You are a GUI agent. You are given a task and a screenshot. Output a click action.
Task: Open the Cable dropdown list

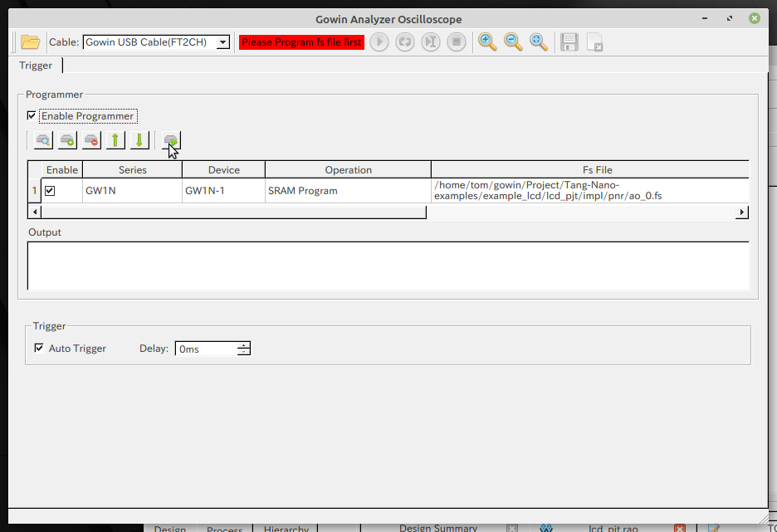(x=223, y=42)
